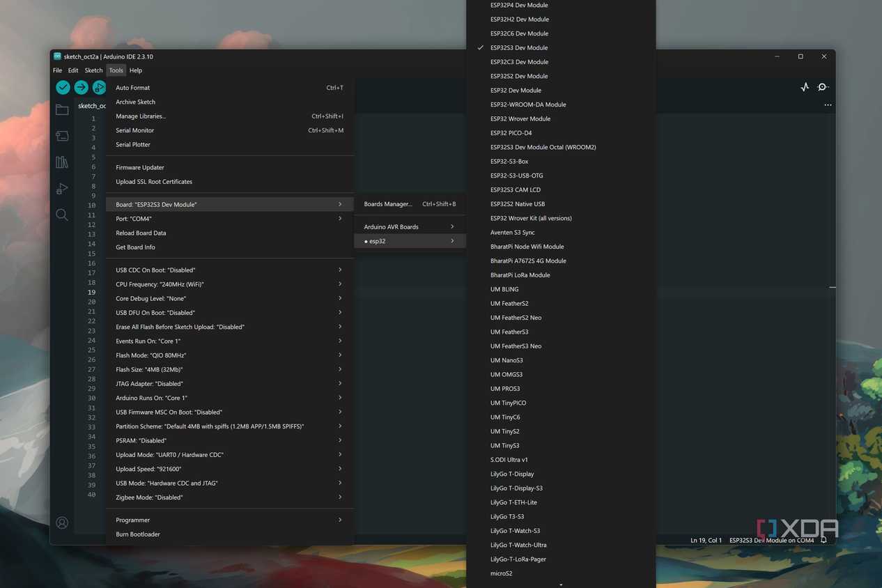882x588 pixels.
Task: Open the Library Manager books icon
Action: [62, 162]
